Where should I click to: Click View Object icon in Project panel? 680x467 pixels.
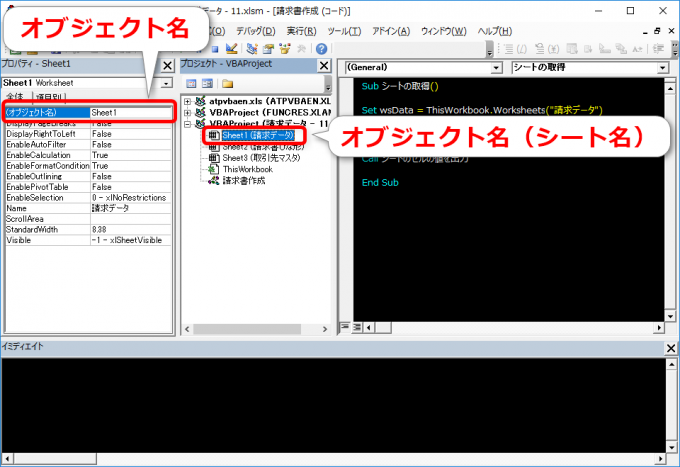(208, 83)
